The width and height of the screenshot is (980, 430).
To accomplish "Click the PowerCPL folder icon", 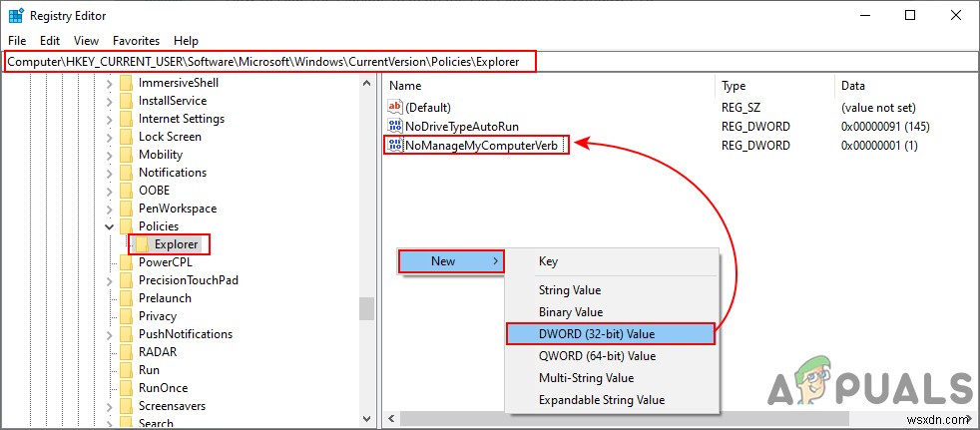I will point(127,262).
